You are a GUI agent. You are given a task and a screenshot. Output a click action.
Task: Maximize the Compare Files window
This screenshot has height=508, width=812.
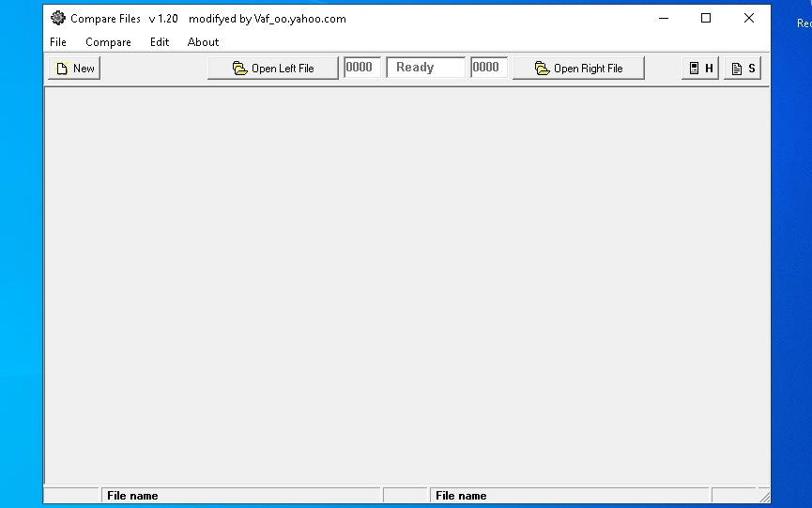pos(706,18)
